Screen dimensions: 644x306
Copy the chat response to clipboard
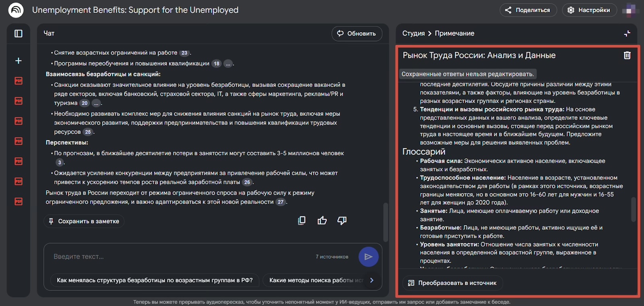pyautogui.click(x=301, y=220)
